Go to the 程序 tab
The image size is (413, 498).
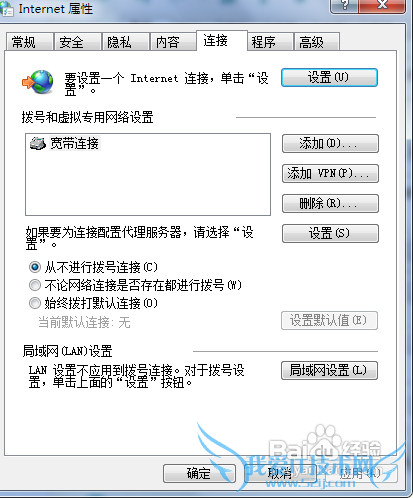coord(270,42)
